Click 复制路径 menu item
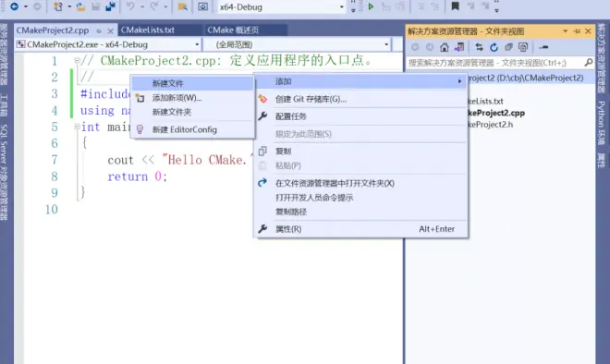This screenshot has width=610, height=364. pyautogui.click(x=361, y=212)
